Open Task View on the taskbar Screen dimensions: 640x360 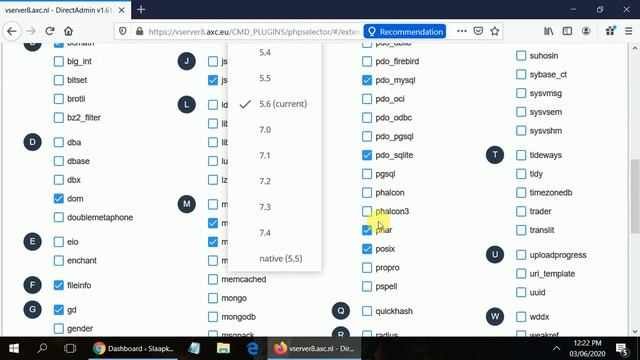coord(70,349)
